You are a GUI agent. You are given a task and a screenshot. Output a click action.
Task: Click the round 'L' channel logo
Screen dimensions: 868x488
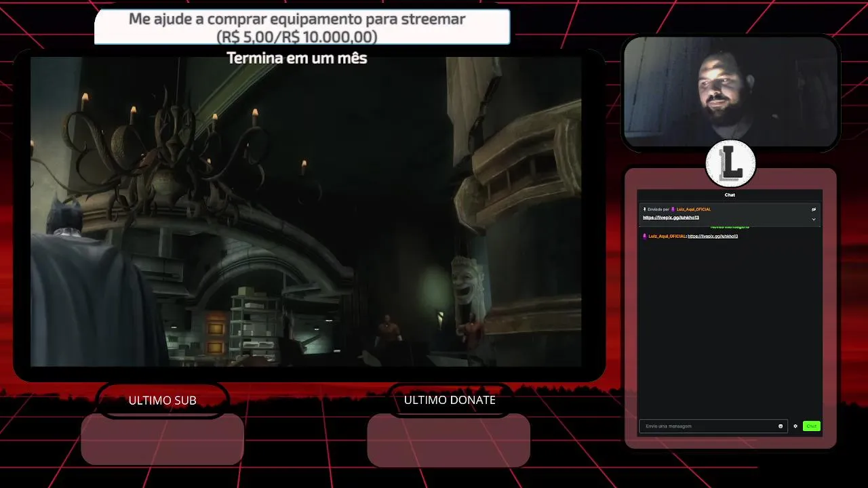(730, 163)
